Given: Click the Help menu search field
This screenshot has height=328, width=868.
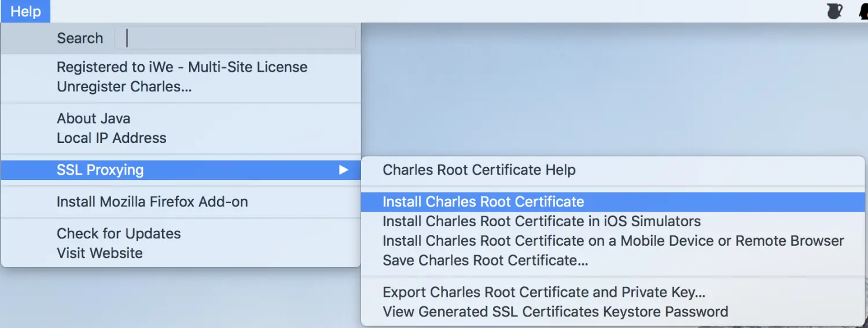Looking at the screenshot, I should (x=235, y=38).
